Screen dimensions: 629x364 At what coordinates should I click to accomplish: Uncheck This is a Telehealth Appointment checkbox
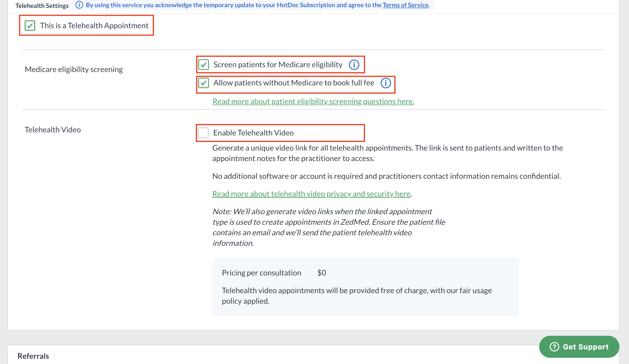coord(30,25)
